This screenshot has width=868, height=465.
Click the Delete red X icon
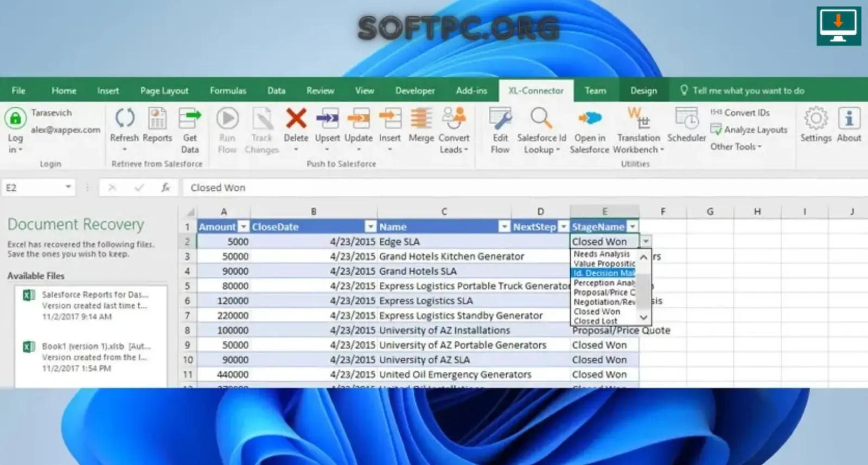coord(296,118)
